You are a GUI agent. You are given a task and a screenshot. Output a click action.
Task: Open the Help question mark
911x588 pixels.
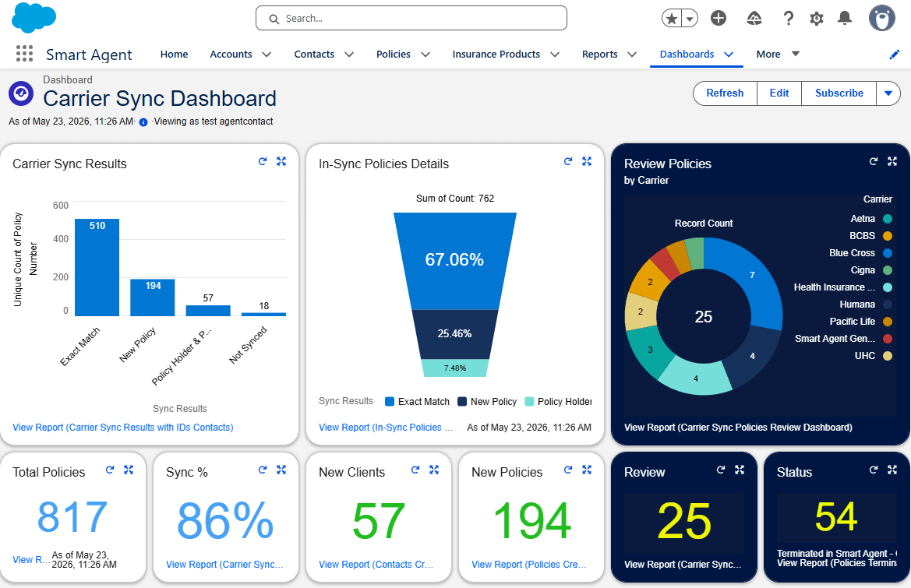pos(789,19)
